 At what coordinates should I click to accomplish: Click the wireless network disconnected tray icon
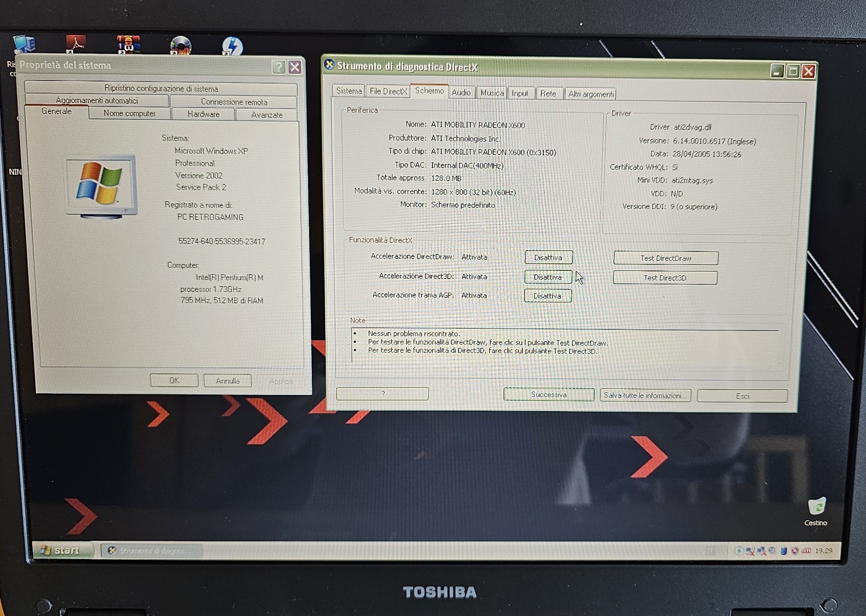tap(750, 551)
